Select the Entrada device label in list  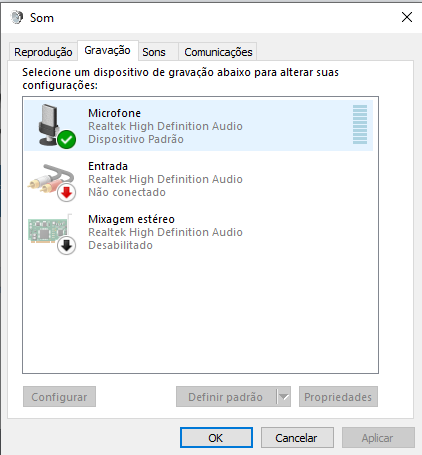(x=108, y=166)
